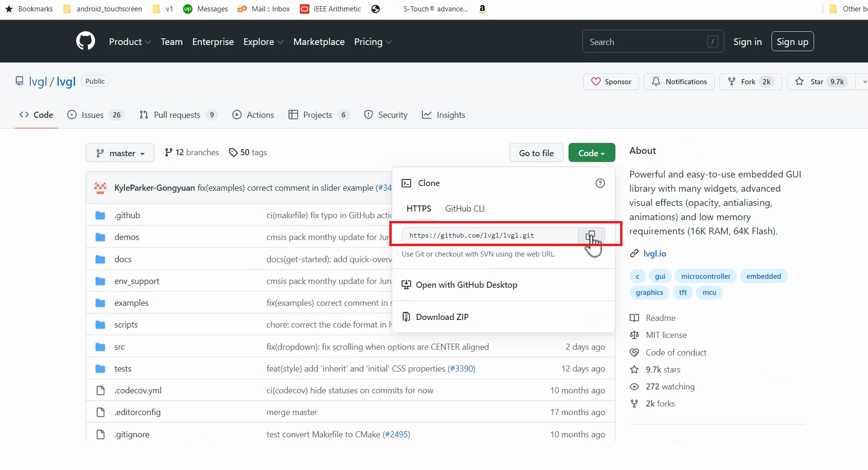
Task: Switch to the Actions tab
Action: click(x=253, y=115)
